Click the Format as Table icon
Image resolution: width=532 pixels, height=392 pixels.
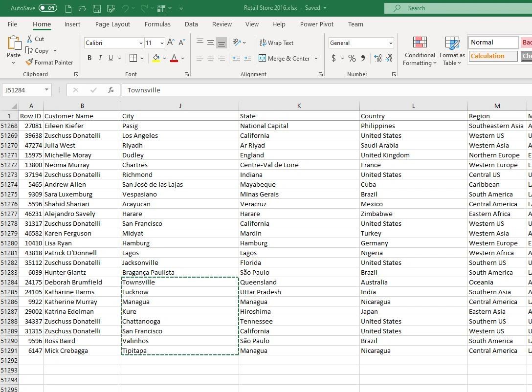click(452, 43)
